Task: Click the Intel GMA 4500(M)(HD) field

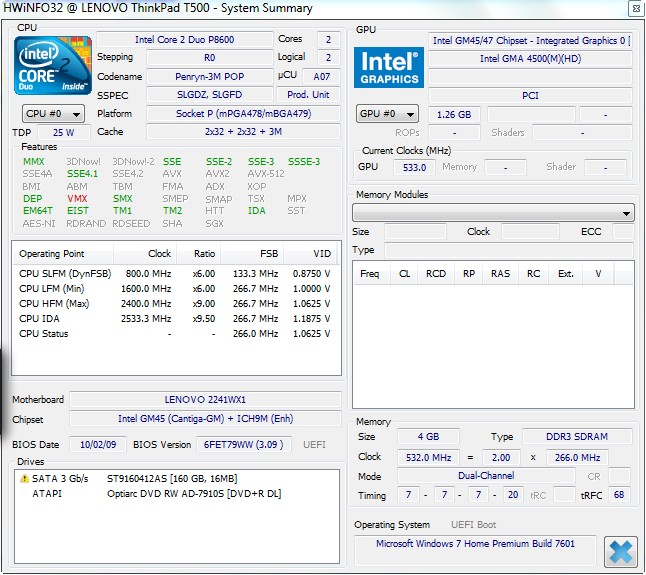Action: pyautogui.click(x=530, y=58)
